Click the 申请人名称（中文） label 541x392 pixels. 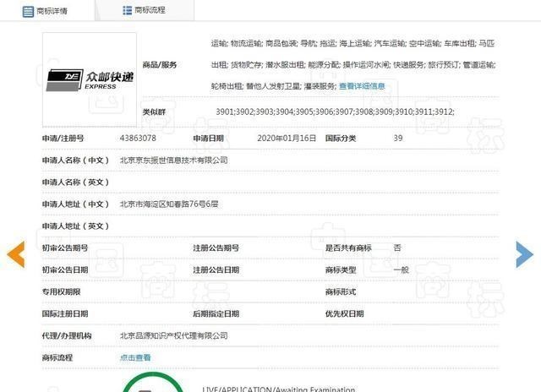[75, 161]
